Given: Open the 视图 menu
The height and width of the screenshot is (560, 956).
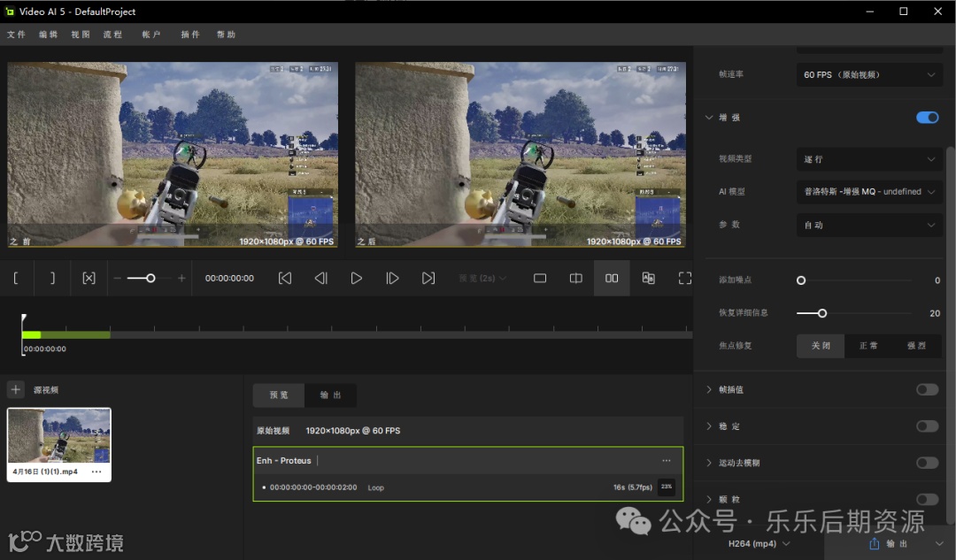Looking at the screenshot, I should pyautogui.click(x=81, y=35).
